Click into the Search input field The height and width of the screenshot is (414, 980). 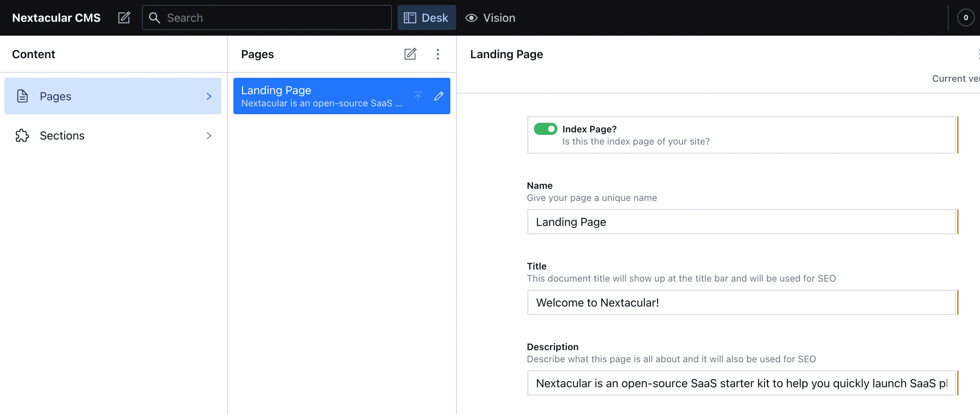pyautogui.click(x=274, y=18)
